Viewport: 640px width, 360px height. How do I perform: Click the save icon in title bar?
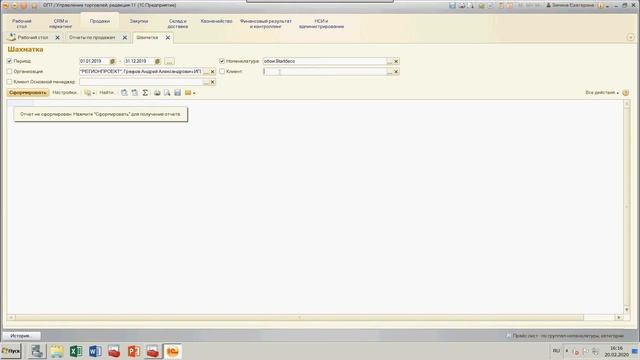452,5
